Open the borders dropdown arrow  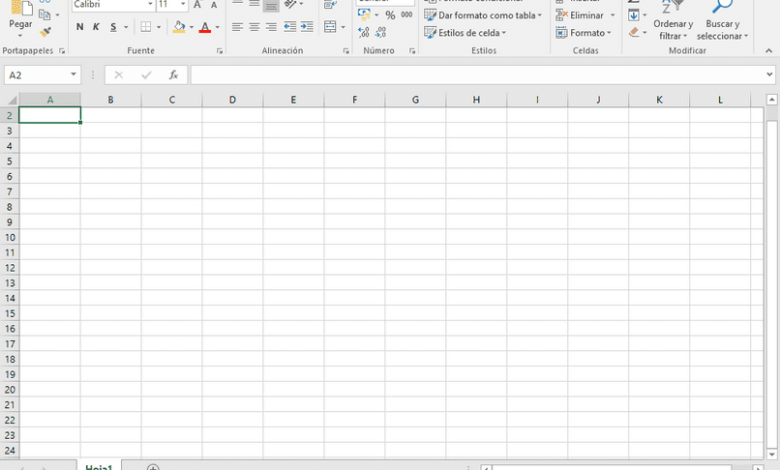[x=159, y=27]
